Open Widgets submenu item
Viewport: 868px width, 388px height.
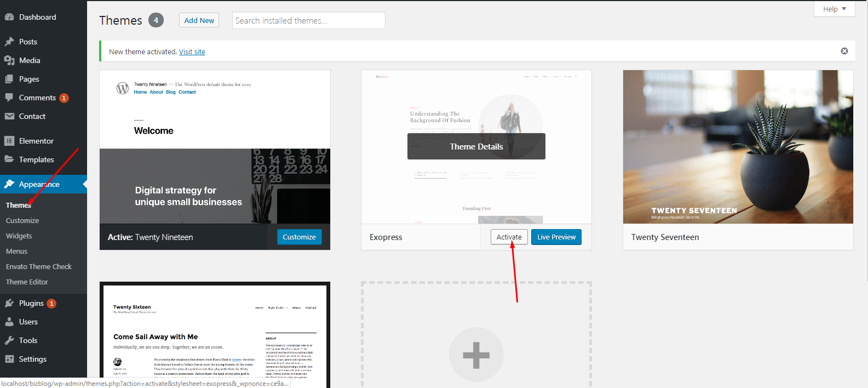19,236
